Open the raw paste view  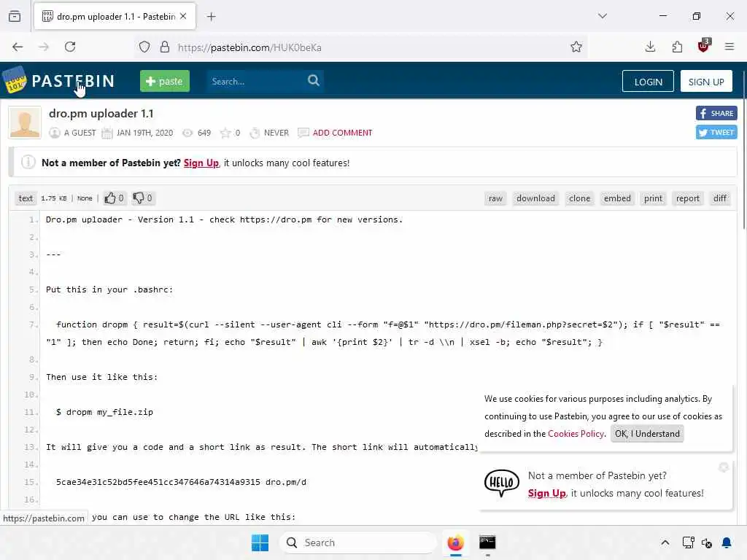tap(495, 198)
